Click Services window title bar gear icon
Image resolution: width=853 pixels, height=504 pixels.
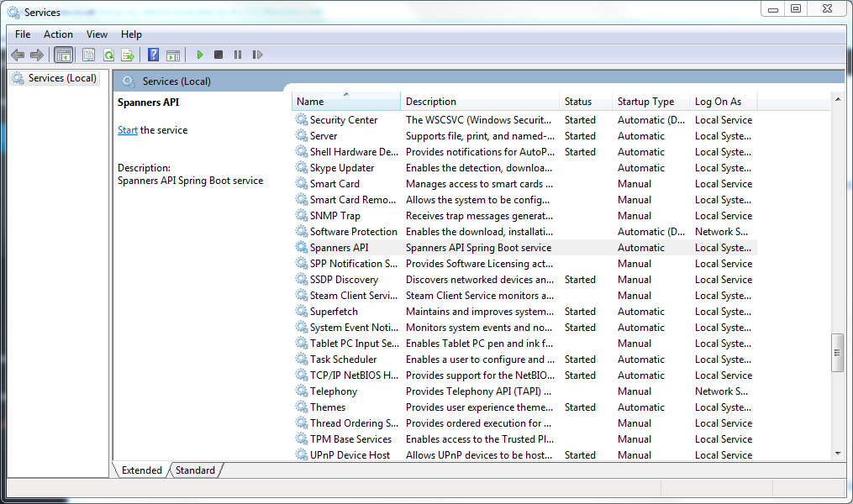[x=13, y=12]
